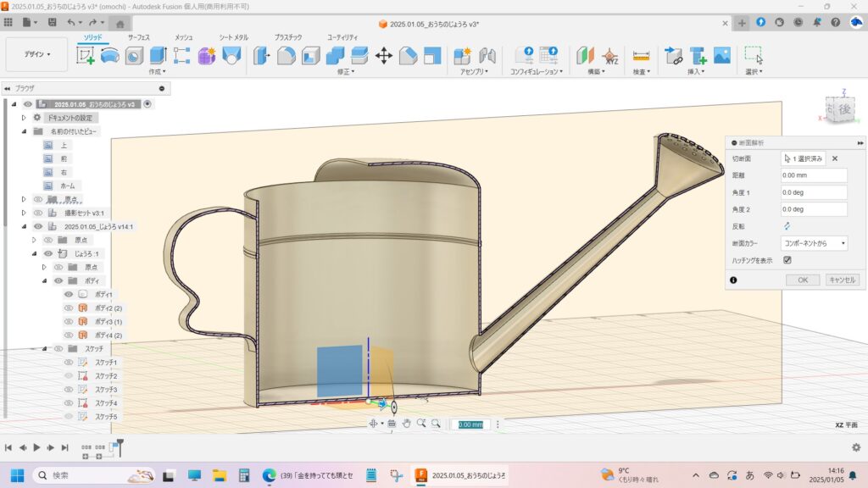The width and height of the screenshot is (868, 488).
Task: Click the ViewCube 後 face
Action: point(843,110)
